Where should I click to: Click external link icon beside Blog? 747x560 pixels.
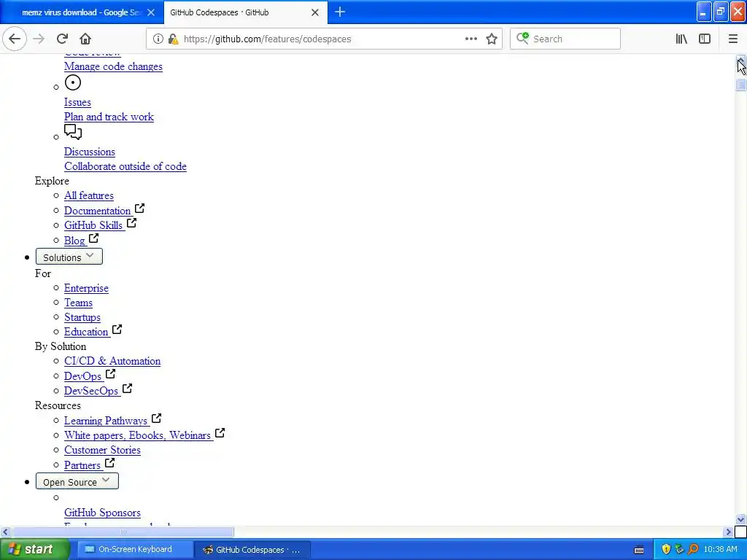tap(94, 238)
